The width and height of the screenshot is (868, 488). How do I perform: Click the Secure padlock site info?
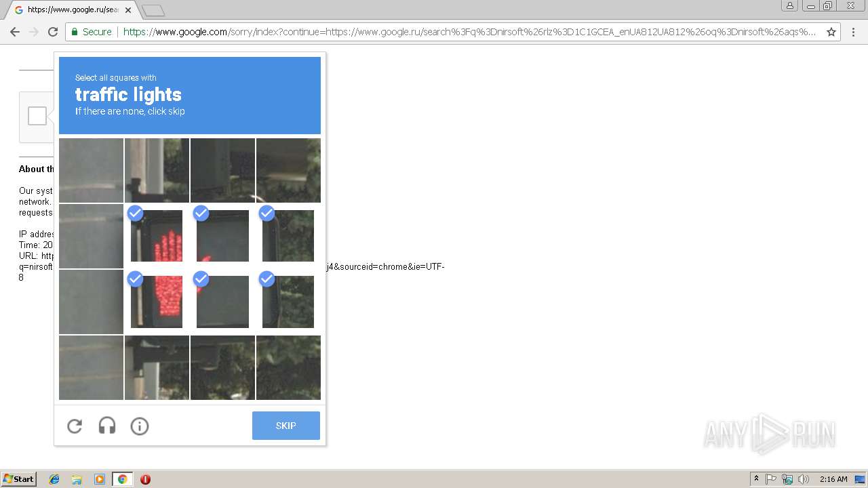pyautogui.click(x=92, y=32)
